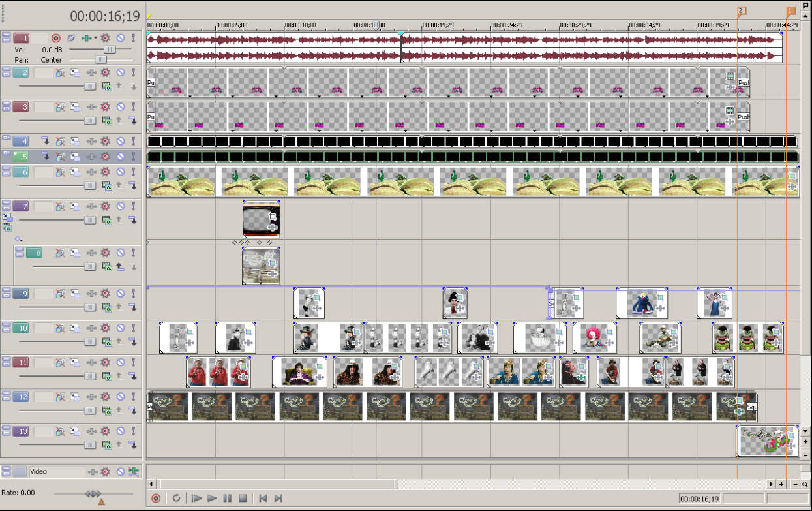Open Video Bus FX on Video bus
Screen dimensions: 812x511
(x=93, y=471)
